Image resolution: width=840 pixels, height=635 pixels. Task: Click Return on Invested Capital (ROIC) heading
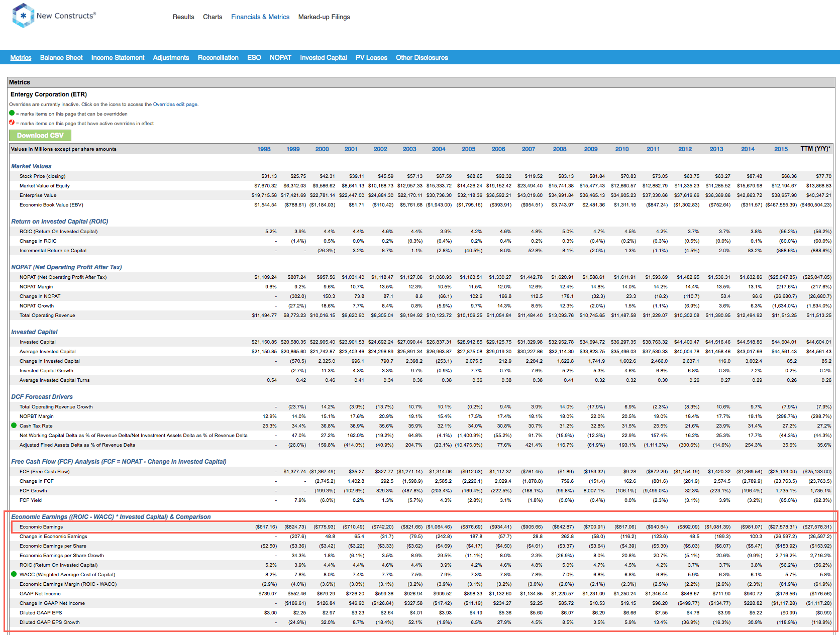pyautogui.click(x=60, y=222)
